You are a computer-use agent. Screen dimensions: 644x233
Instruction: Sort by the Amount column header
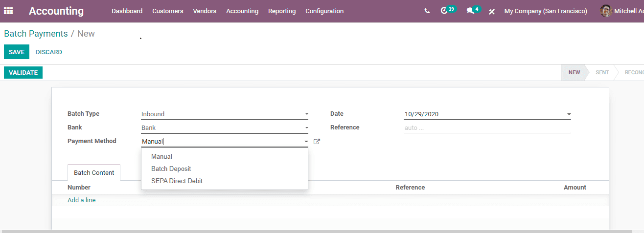click(575, 187)
